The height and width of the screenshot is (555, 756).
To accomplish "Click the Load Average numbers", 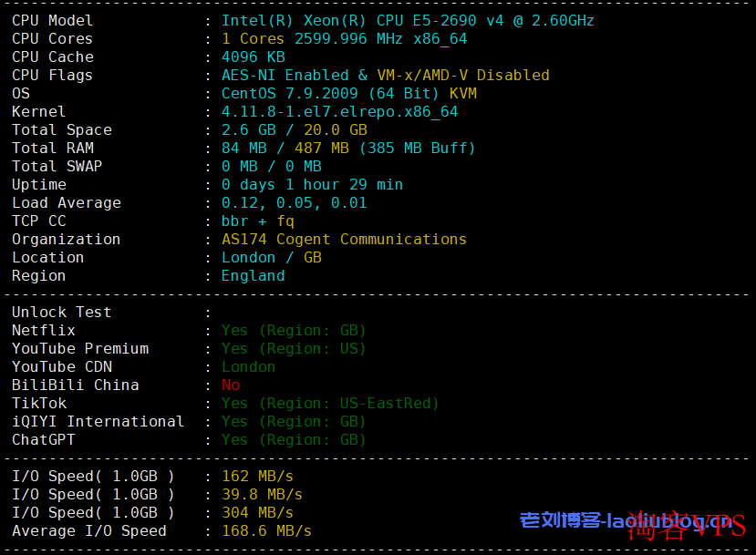I will pos(295,203).
